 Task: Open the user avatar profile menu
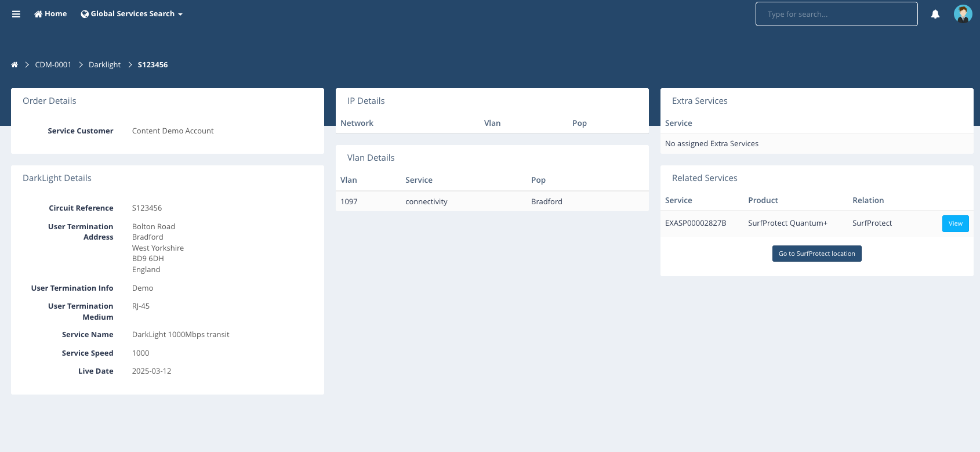click(x=963, y=14)
